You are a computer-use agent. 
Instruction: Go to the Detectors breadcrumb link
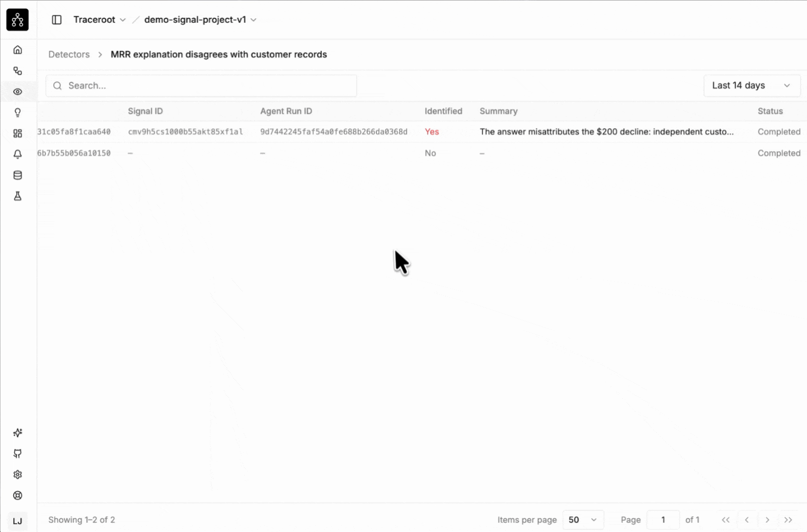[69, 55]
